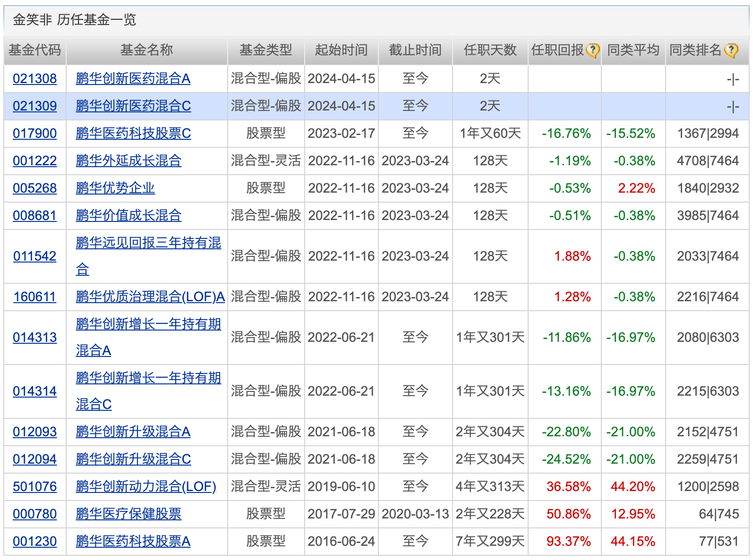Open fund code 001222 link

[35, 161]
